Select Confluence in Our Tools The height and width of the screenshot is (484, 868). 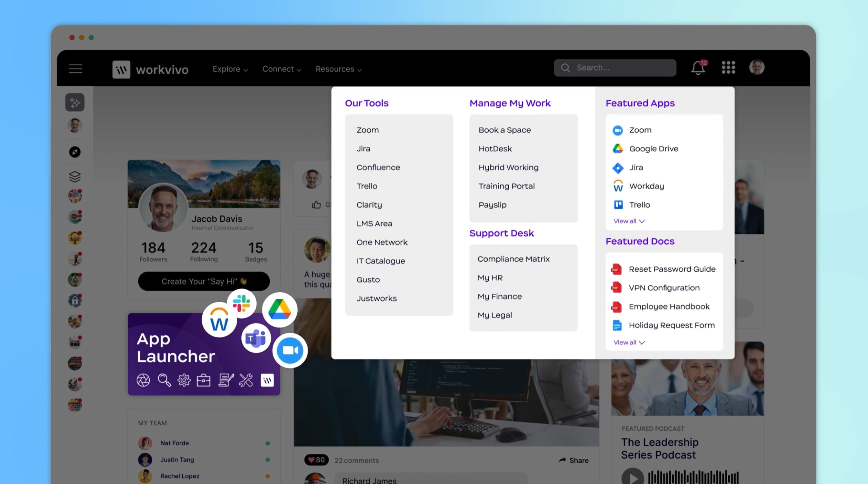pos(378,168)
